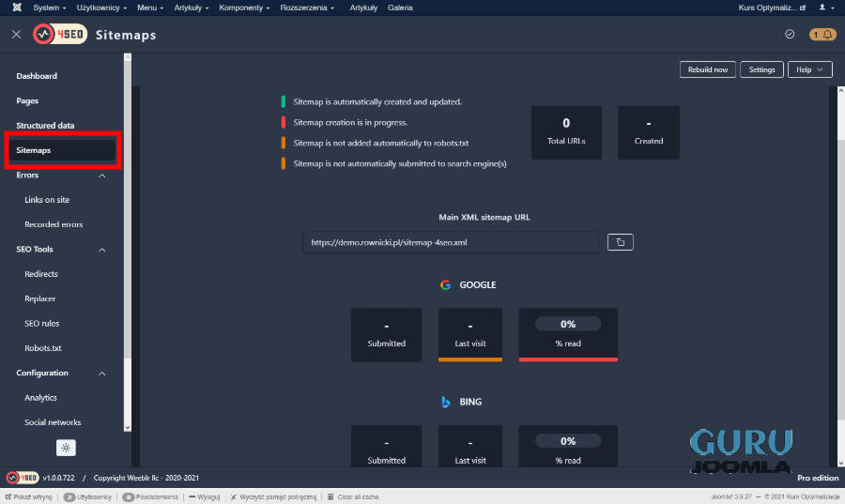Open Recorded errors
Viewport: 845px width, 504px height.
tap(54, 224)
